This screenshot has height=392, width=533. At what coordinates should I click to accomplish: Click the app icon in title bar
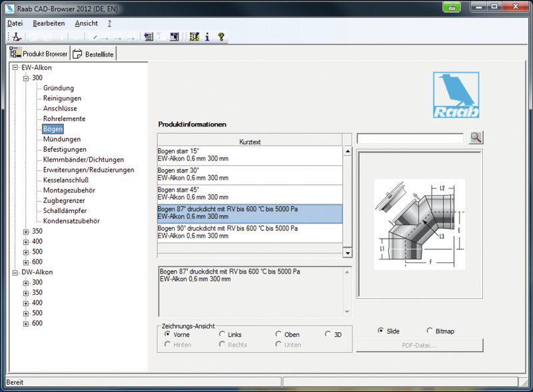pos(9,8)
